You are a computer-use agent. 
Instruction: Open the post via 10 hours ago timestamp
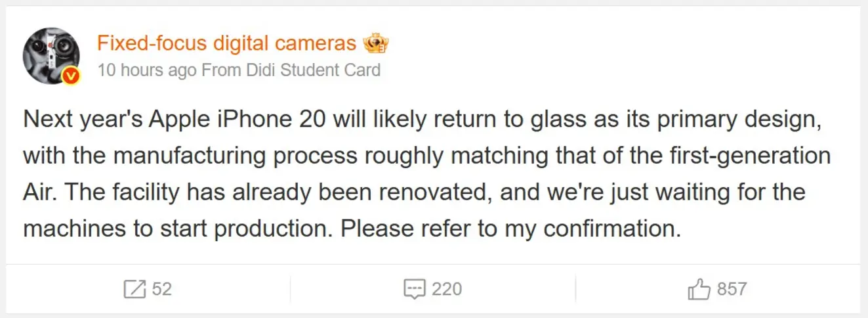point(147,70)
